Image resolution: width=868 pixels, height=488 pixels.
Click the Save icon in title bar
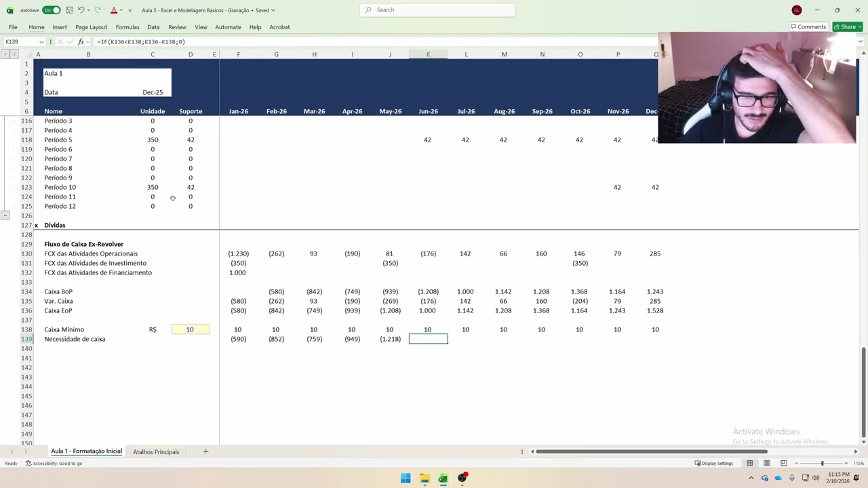[x=69, y=10]
